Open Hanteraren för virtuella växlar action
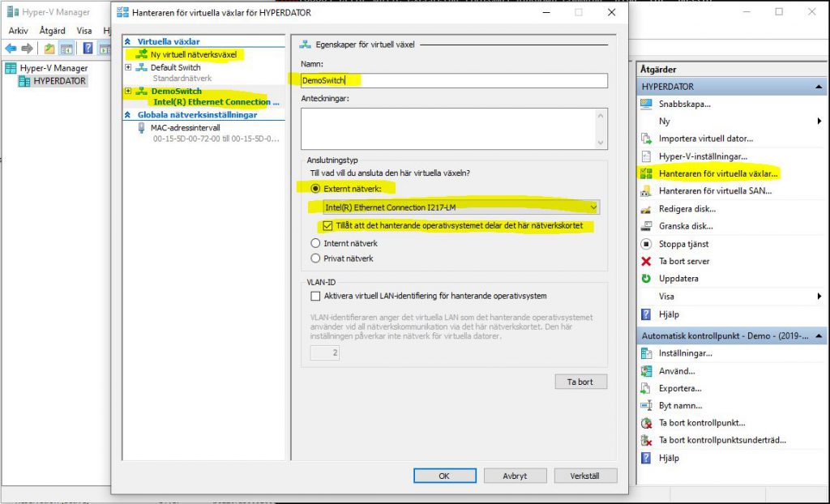 (718, 173)
